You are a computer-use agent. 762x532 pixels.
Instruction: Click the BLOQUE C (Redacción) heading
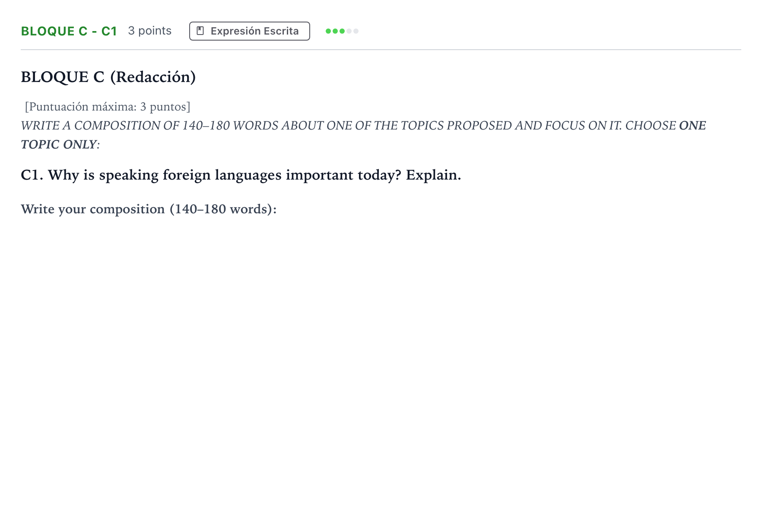tap(108, 77)
